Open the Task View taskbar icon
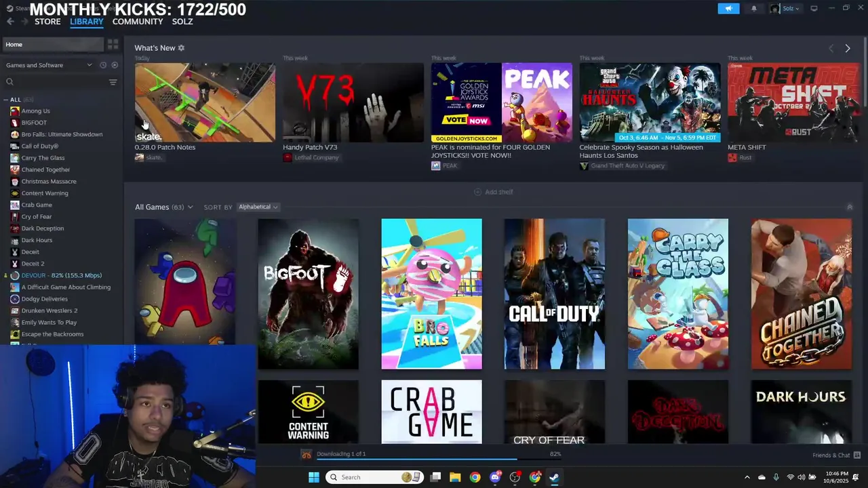The width and height of the screenshot is (868, 488). (x=435, y=477)
